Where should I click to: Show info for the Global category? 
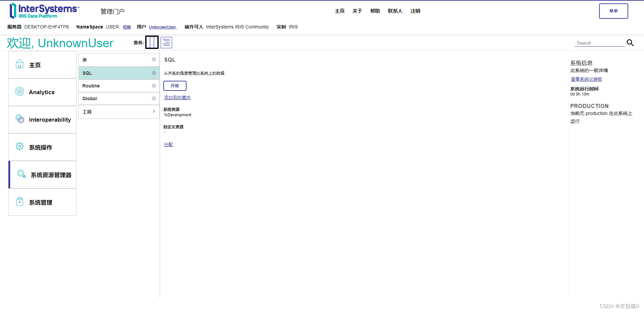(154, 99)
